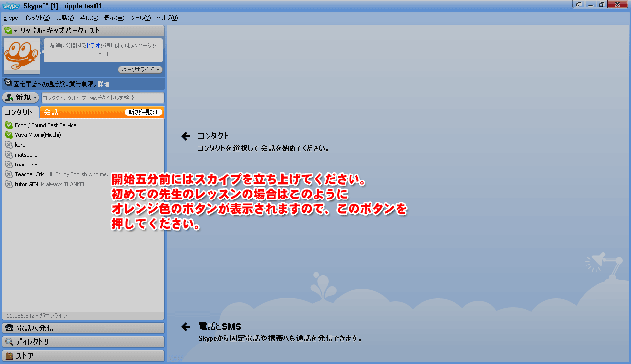Click the orange profile avatar picture

coord(22,56)
